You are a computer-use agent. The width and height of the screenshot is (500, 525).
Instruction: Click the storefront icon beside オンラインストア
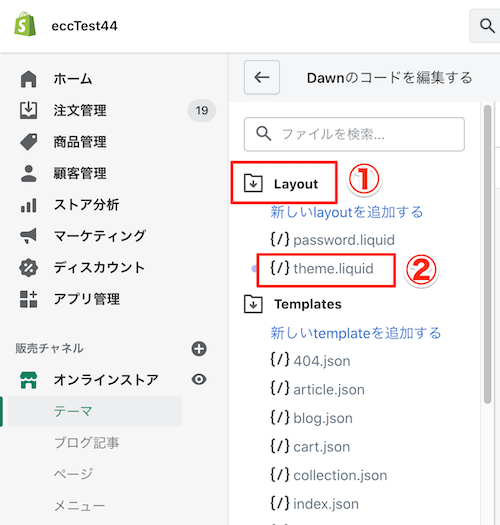pos(28,380)
